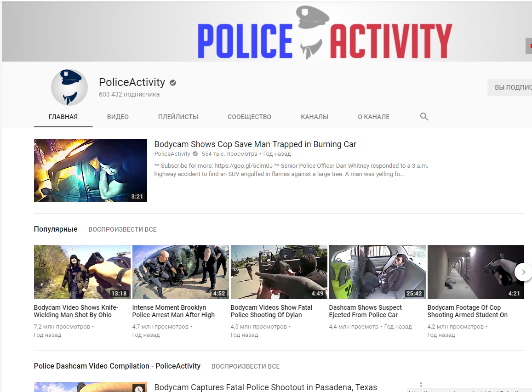The image size is (532, 392).
Task: Open Bodycam Videos Show Fatal Police Shooting title
Action: [271, 311]
